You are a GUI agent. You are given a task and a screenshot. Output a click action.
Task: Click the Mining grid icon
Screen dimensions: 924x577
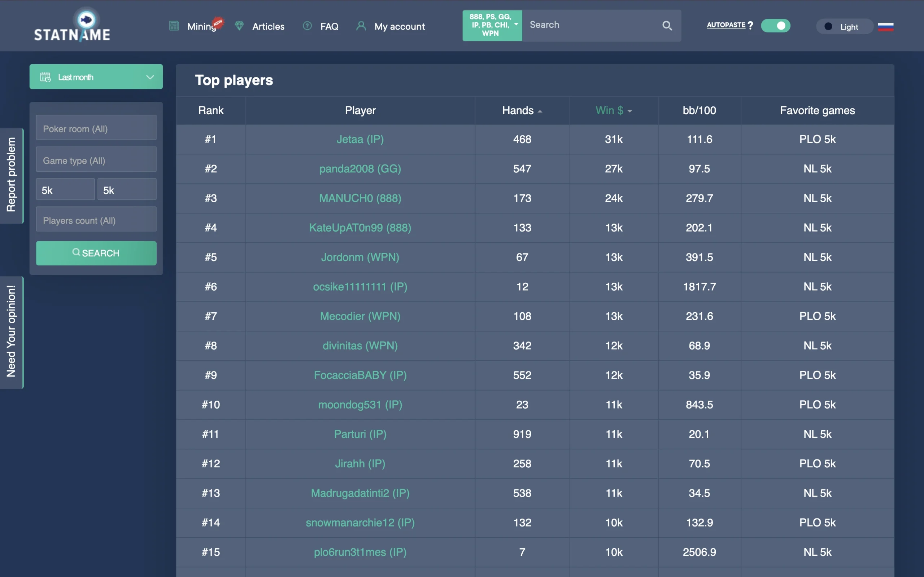coord(174,26)
